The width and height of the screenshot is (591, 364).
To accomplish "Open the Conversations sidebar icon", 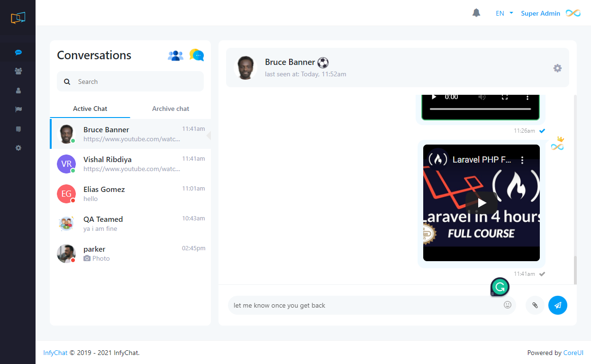I will tap(18, 52).
